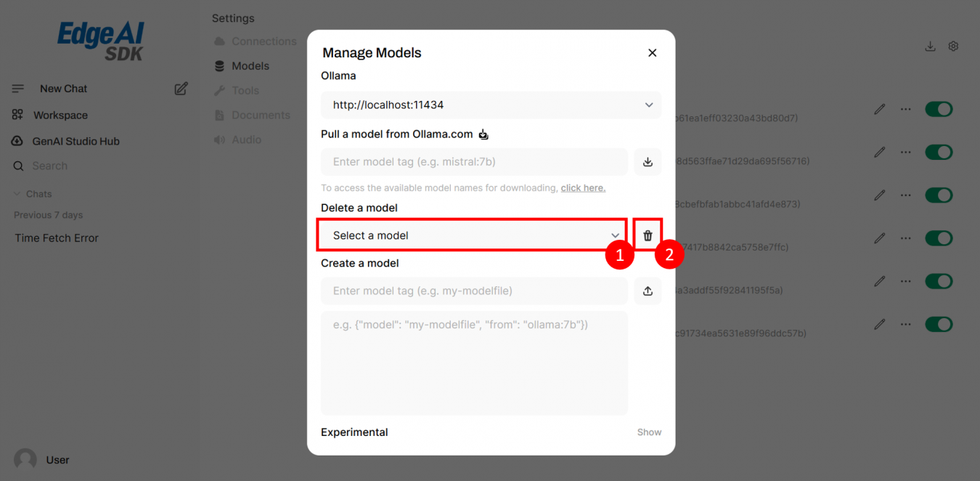Viewport: 980px width, 481px height.
Task: Switch to the Connections settings tab
Action: click(x=264, y=41)
